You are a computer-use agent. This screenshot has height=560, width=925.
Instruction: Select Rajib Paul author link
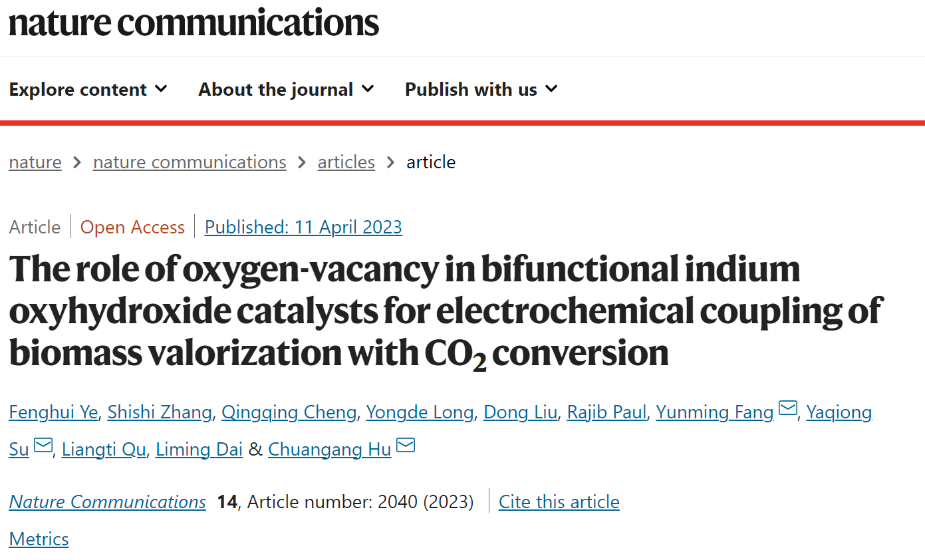point(606,412)
